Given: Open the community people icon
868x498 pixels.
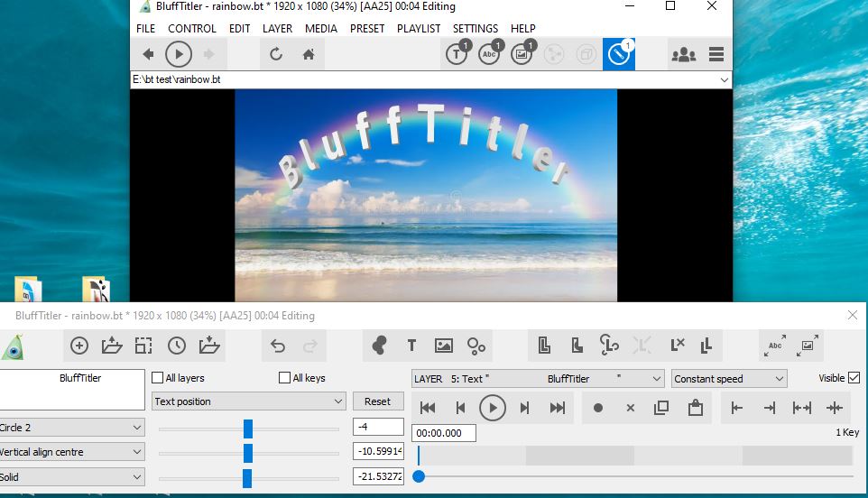Looking at the screenshot, I should (683, 54).
